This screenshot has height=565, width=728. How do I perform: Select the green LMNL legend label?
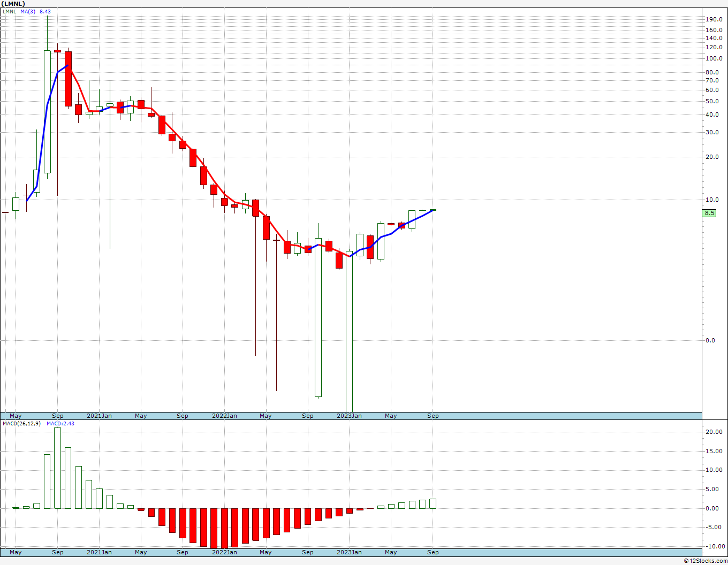click(10, 11)
